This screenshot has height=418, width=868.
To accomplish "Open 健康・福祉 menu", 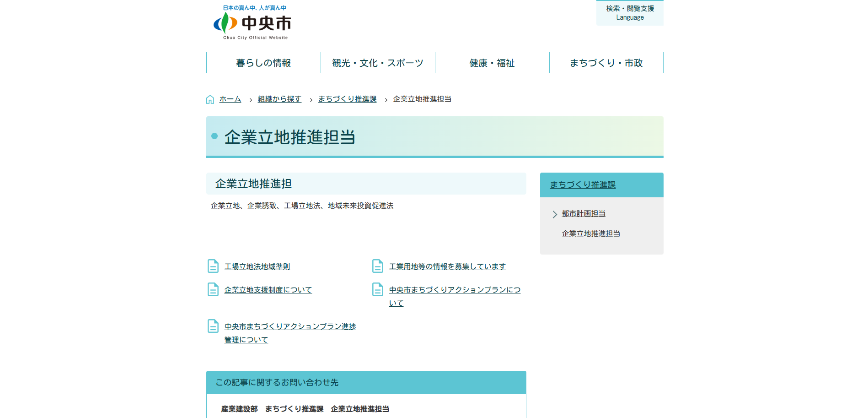I will tap(492, 63).
